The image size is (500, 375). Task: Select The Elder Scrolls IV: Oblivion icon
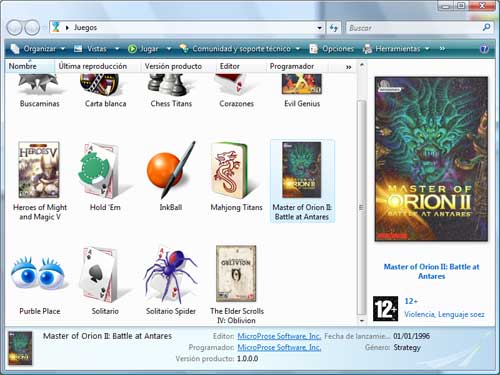coord(236,273)
